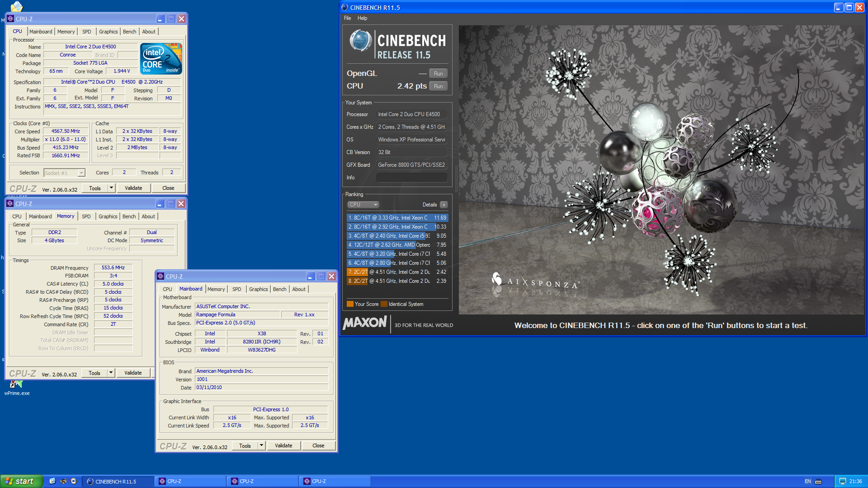This screenshot has height=488, width=868.
Task: Click the Info input field in Cinebench
Action: click(412, 178)
